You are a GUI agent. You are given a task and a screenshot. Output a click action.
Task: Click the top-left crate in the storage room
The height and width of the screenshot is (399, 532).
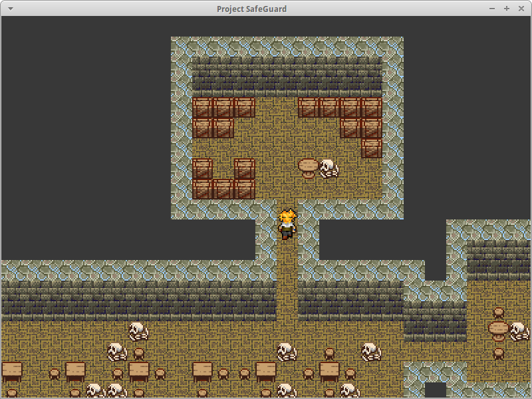pos(202,108)
